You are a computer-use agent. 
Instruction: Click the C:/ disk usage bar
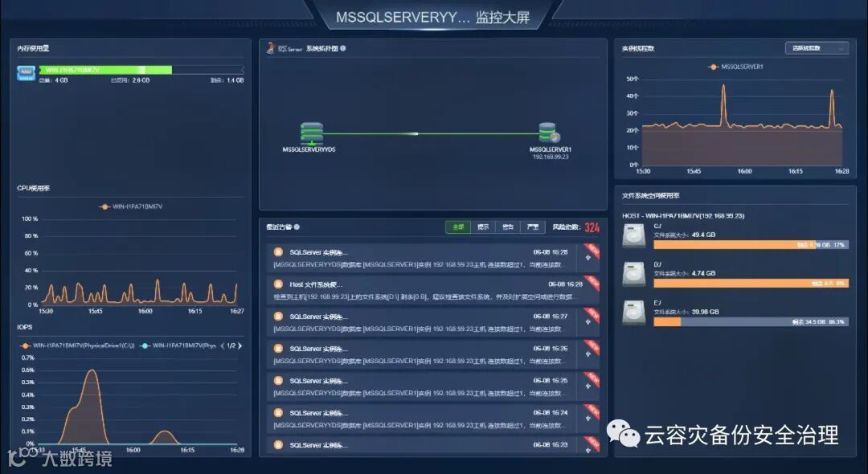[x=751, y=244]
